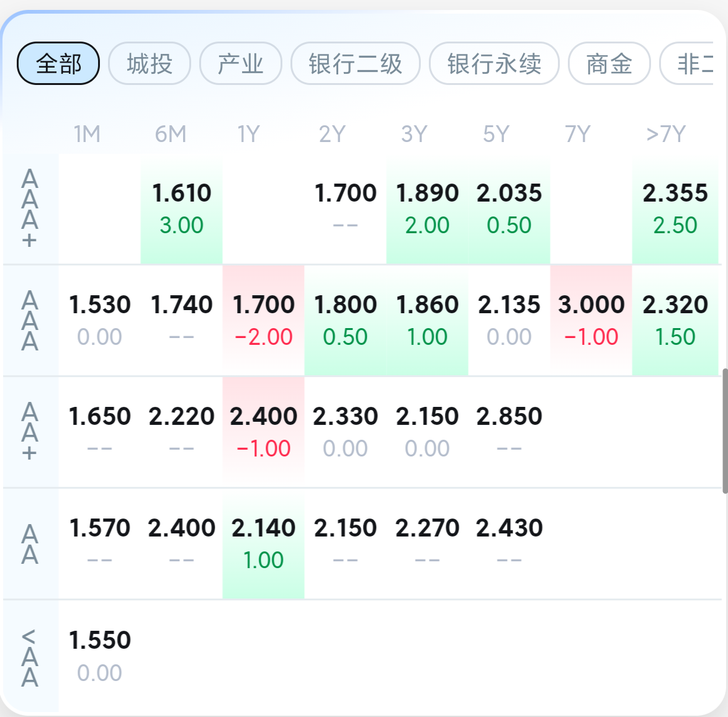Select the 银行永续 tab
Image resolution: width=728 pixels, height=717 pixels.
pyautogui.click(x=494, y=63)
